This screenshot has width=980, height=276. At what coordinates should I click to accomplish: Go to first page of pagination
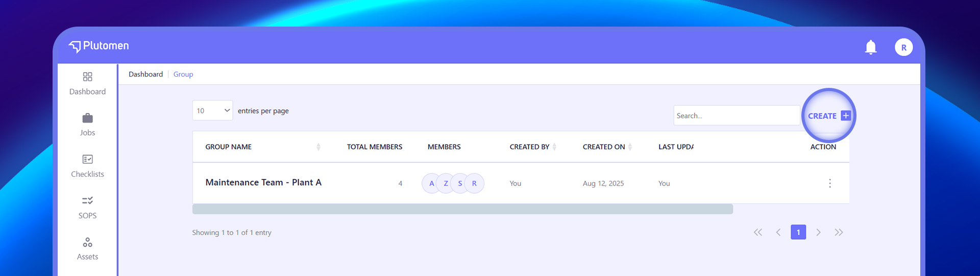[758, 233]
